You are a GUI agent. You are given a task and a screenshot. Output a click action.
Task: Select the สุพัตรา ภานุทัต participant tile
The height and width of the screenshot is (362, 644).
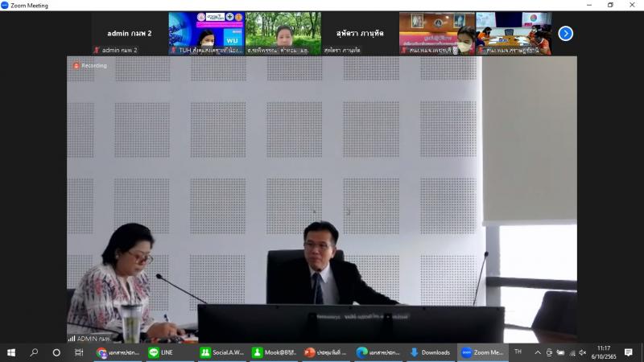[360, 33]
